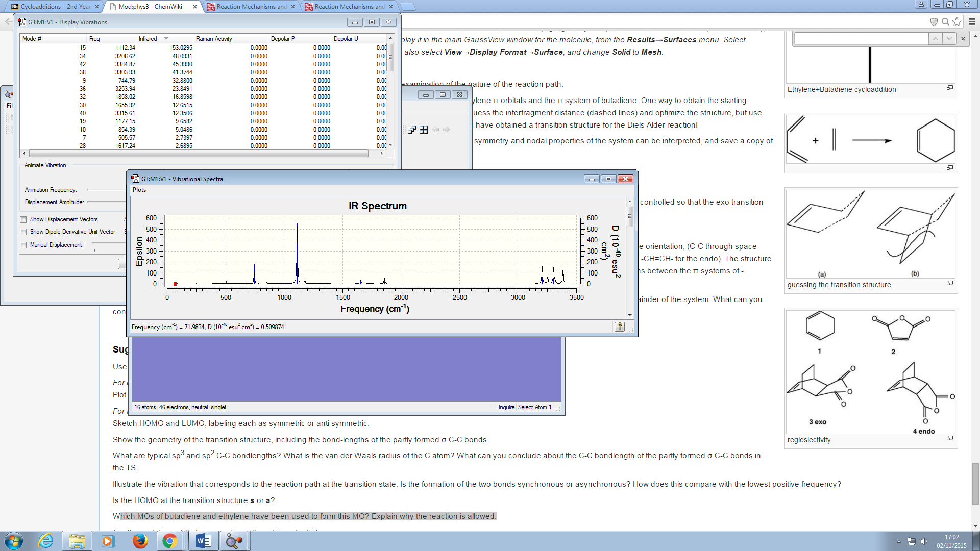980x551 pixels.
Task: Click the cascade windows icon in GaussView toolbar
Action: [412, 130]
